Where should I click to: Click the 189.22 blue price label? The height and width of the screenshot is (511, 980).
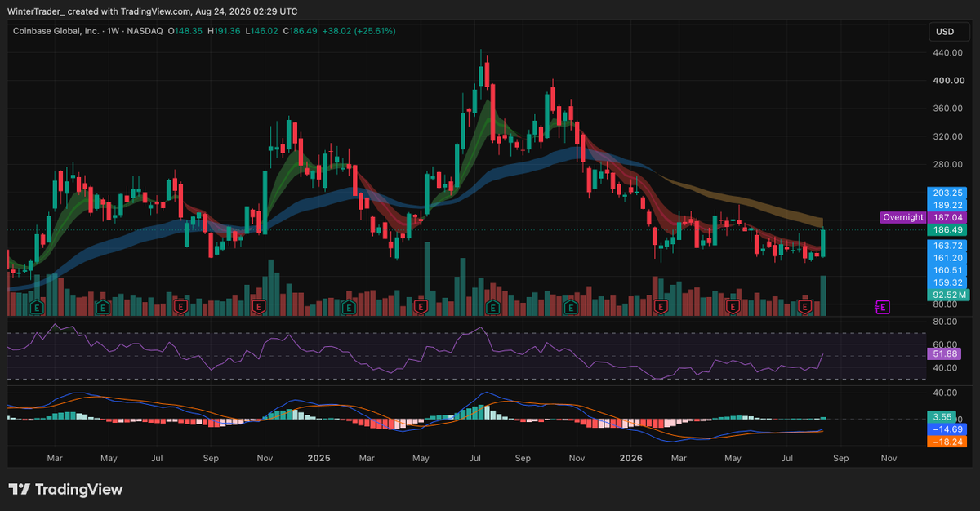coord(947,205)
